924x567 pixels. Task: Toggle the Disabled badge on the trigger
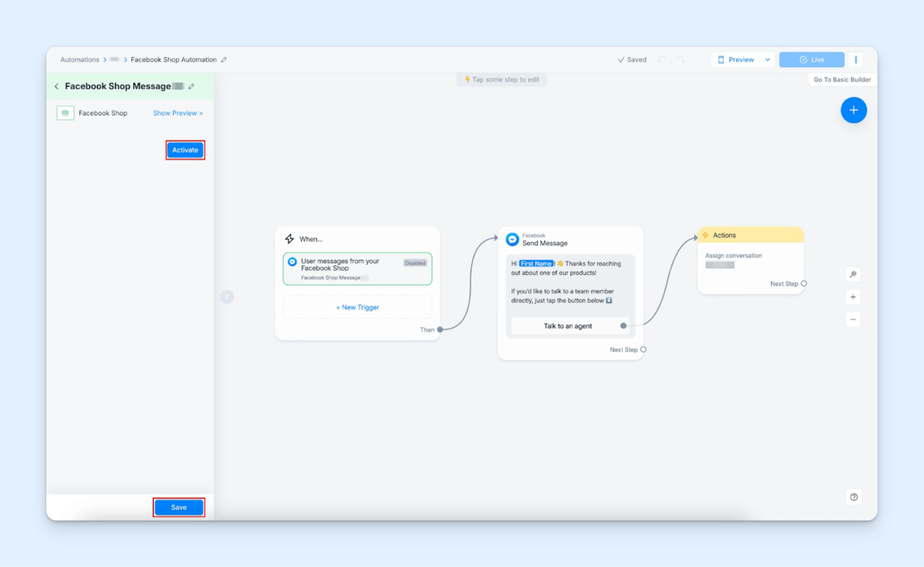[415, 263]
